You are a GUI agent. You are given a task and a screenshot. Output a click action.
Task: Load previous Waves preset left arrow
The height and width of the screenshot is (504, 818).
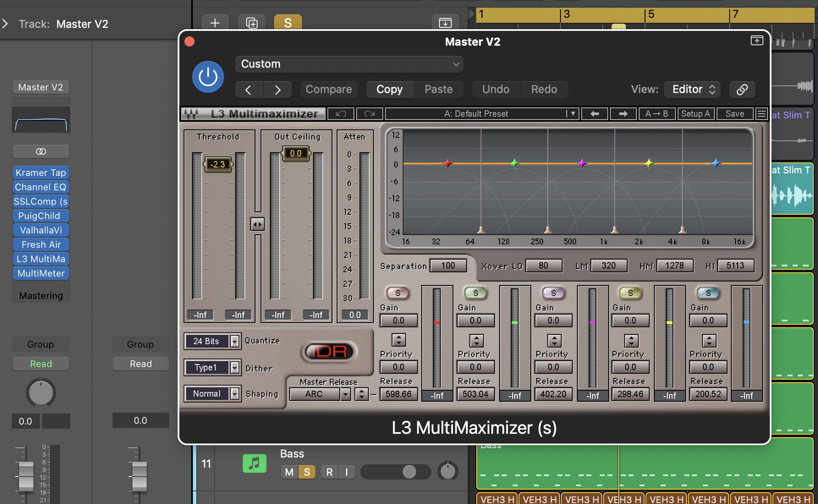point(595,114)
